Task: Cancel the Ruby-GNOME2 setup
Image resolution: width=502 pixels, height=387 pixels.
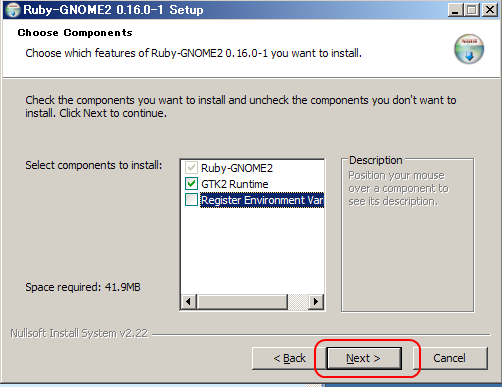Action: pyautogui.click(x=450, y=358)
